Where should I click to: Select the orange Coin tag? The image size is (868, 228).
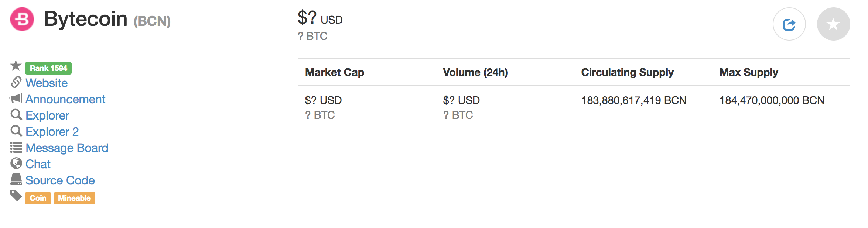tap(38, 198)
